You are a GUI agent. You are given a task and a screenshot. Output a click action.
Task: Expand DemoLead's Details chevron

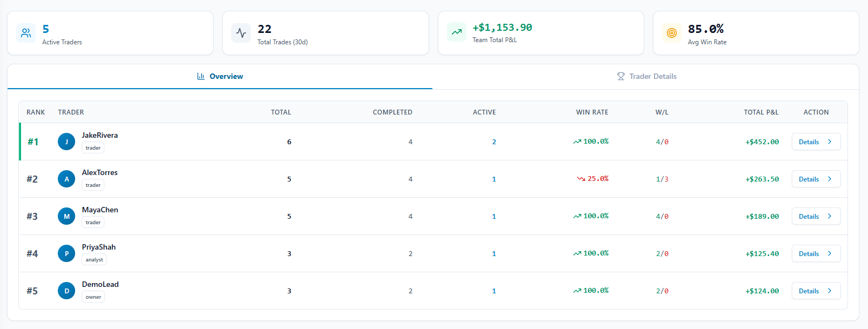(x=830, y=291)
